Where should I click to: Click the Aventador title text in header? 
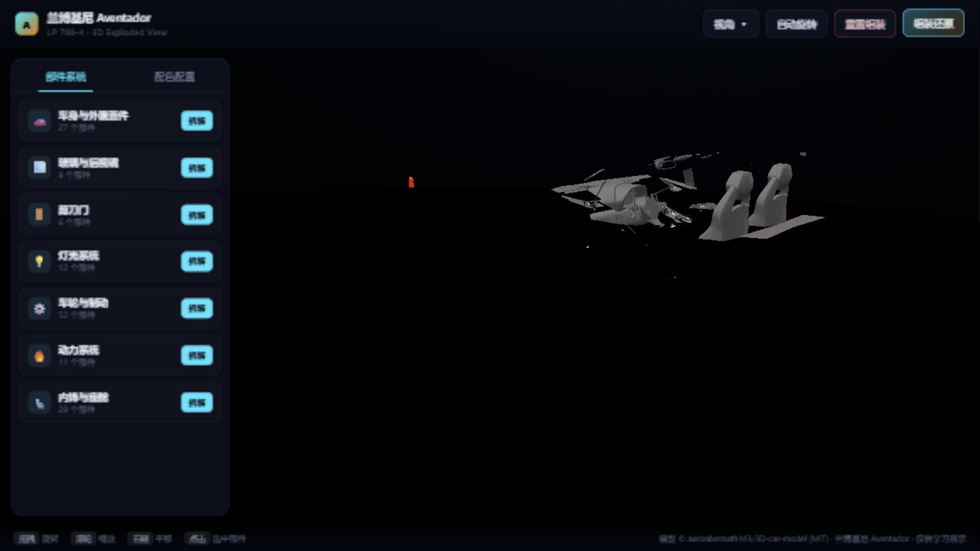tap(99, 18)
